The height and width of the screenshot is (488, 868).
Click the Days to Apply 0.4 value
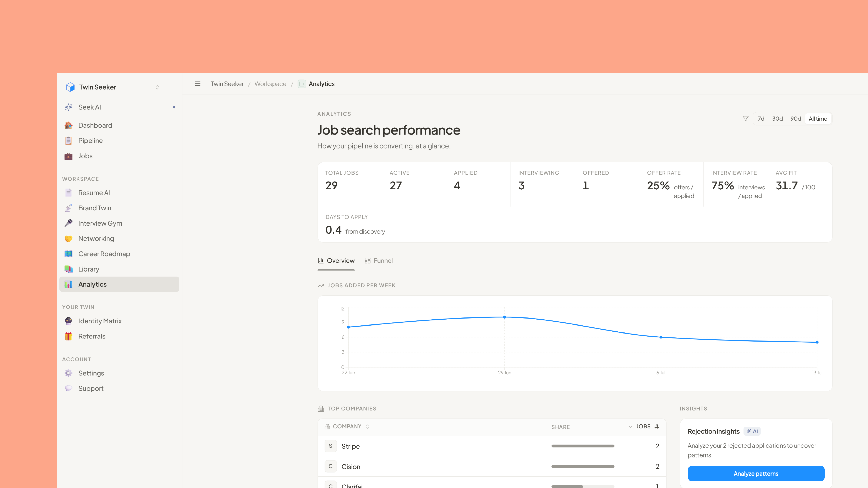333,230
